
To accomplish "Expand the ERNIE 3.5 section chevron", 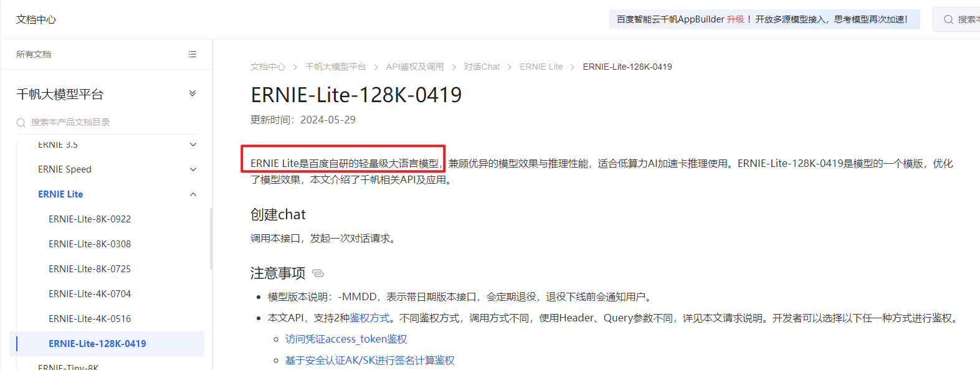I will pos(193,145).
